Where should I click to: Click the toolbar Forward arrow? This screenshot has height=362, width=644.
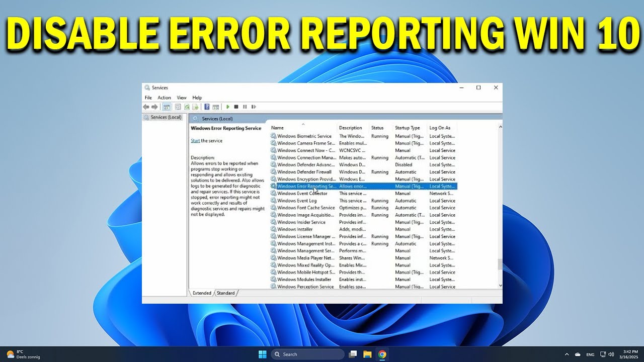(x=154, y=107)
